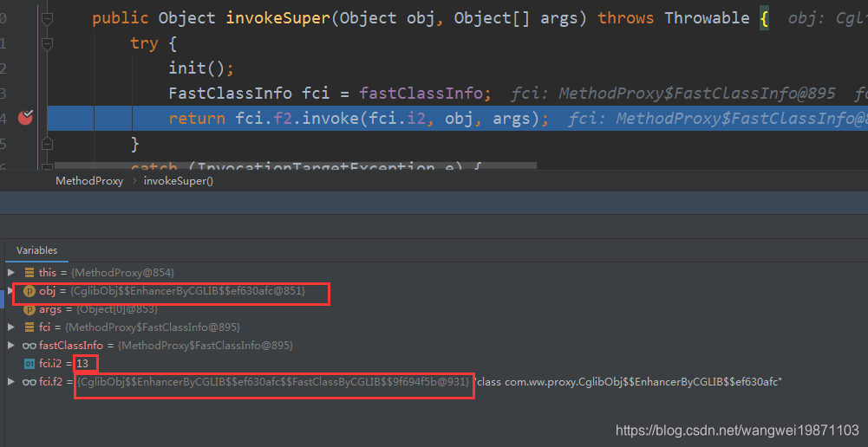The height and width of the screenshot is (447, 868).
Task: Click the field icon next to 'this'
Action: [x=29, y=272]
